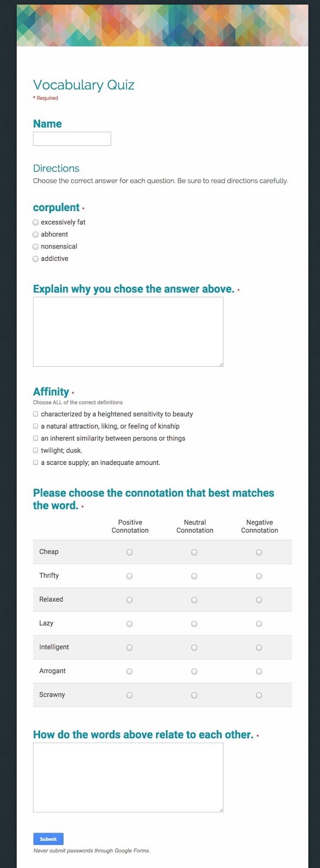Pick "addictive" for the corpulent question
Viewport: 320px width, 868px height.
(x=35, y=259)
